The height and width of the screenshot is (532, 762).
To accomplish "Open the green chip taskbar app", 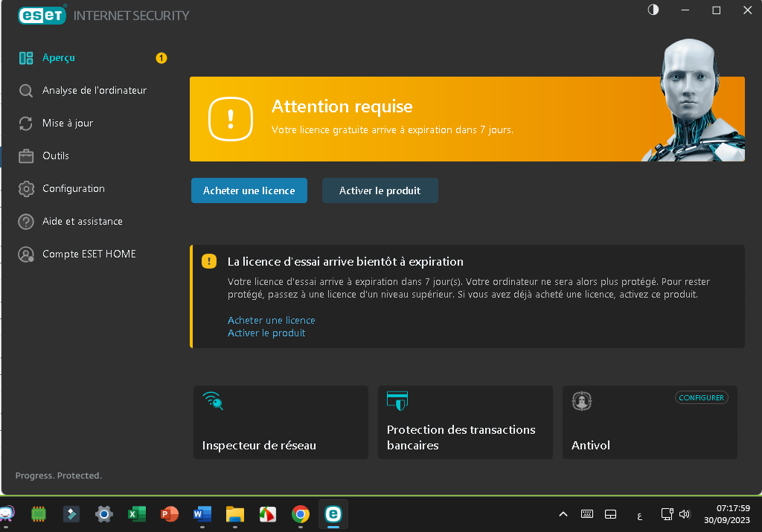I will coord(39,514).
